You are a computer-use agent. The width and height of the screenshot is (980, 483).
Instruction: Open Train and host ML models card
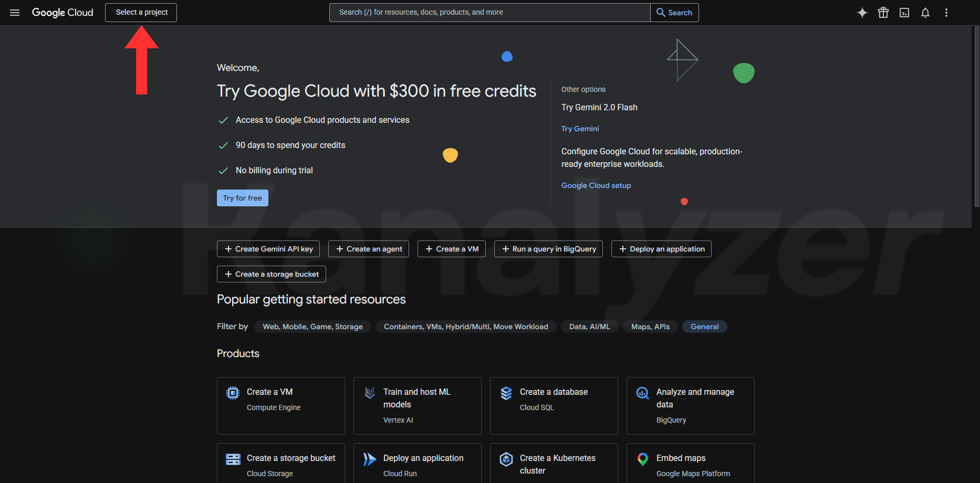point(418,406)
